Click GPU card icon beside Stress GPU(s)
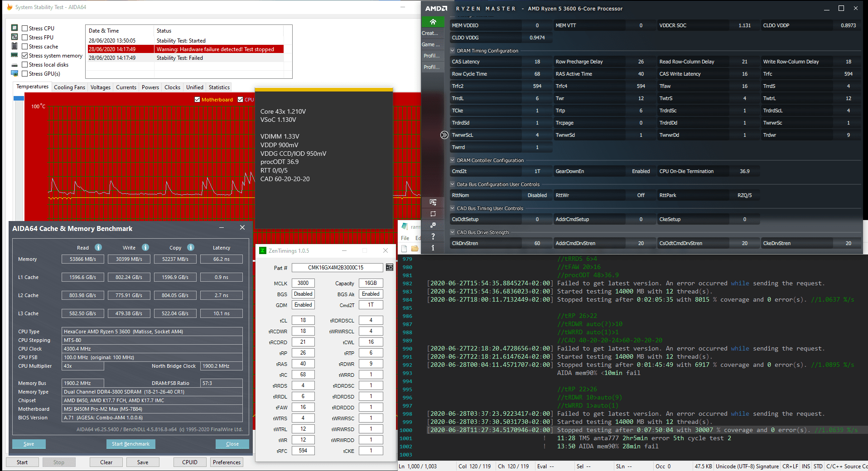The width and height of the screenshot is (868, 471). [x=14, y=73]
